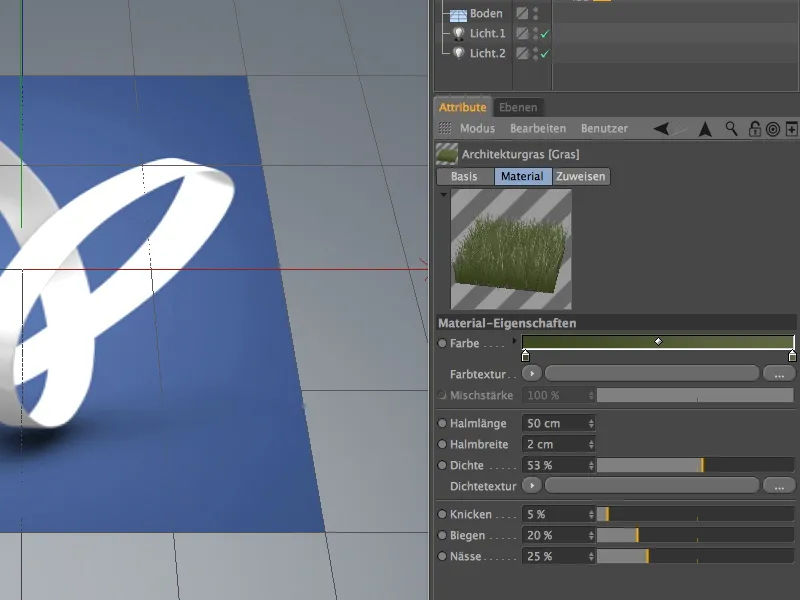
Task: Click the Licht.2 layer assignment box
Action: 522,53
